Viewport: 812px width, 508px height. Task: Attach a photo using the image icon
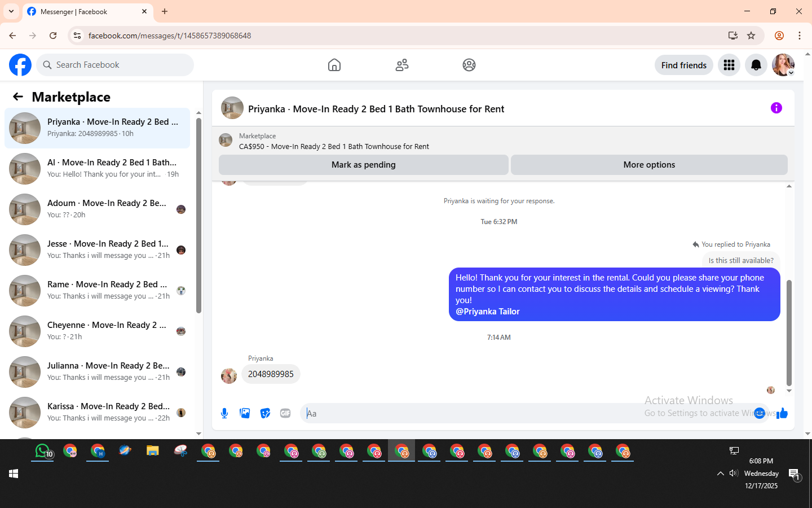point(245,413)
